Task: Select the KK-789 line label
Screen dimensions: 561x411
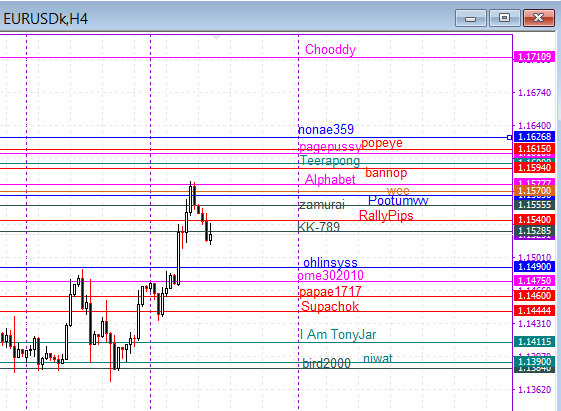Action: (x=319, y=227)
